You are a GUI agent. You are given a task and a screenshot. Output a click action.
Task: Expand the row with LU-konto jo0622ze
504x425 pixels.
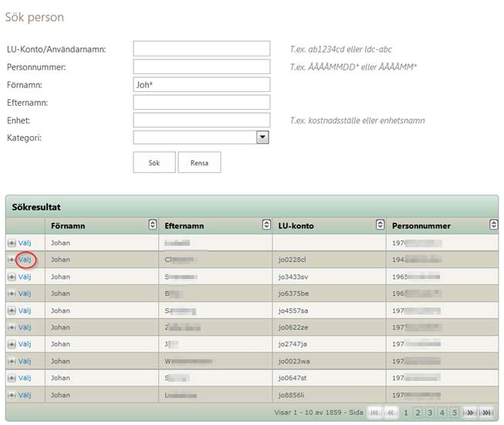[x=12, y=327]
